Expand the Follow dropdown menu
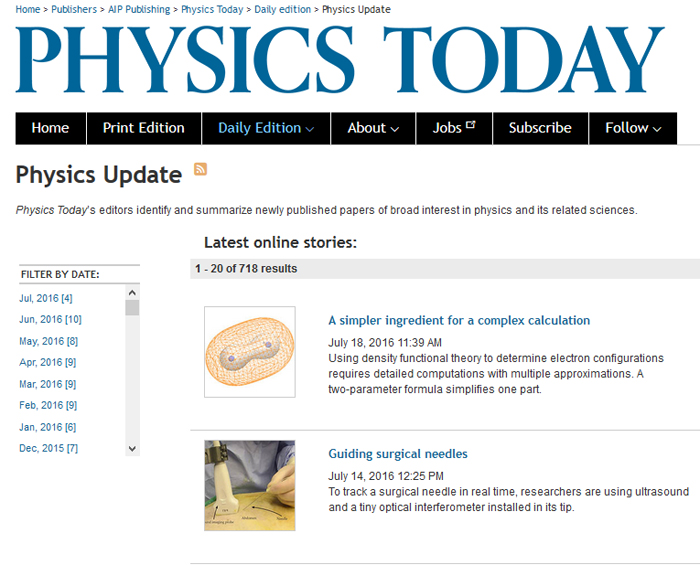 (633, 128)
